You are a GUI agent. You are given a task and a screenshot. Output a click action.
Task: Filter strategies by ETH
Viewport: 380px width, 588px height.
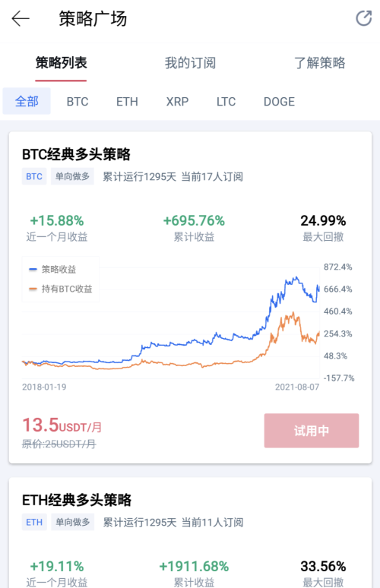point(127,102)
